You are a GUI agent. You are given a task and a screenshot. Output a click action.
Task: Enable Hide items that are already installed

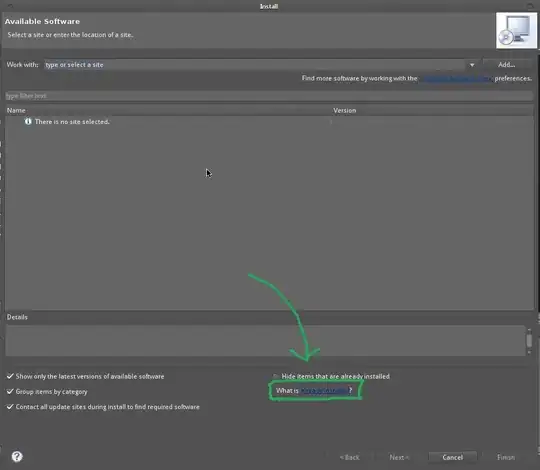(276, 376)
